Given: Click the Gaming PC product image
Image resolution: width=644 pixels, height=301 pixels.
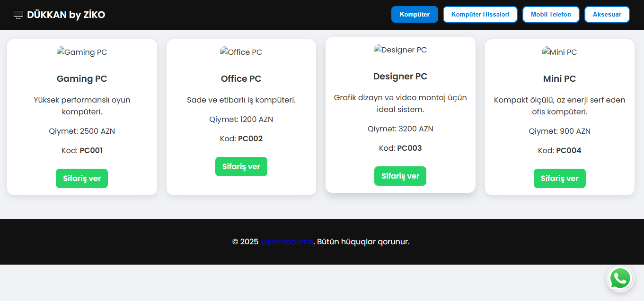Looking at the screenshot, I should pyautogui.click(x=82, y=52).
